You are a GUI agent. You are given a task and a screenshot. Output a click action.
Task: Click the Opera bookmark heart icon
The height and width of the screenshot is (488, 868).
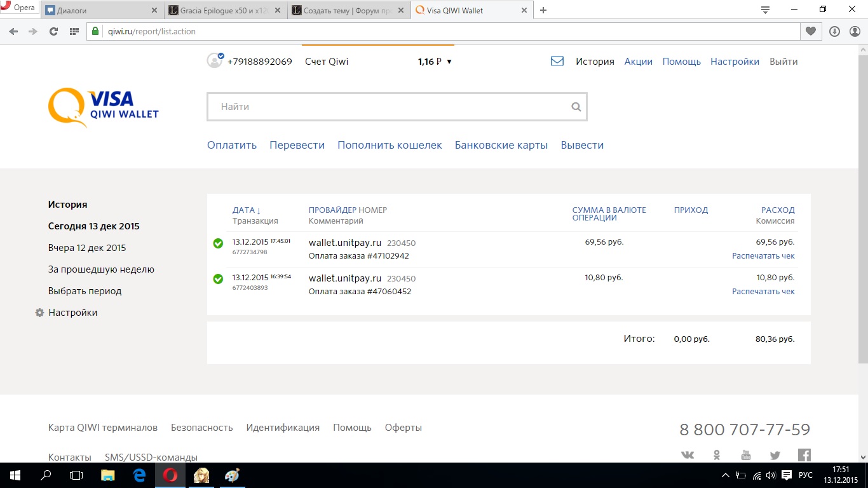coord(810,31)
